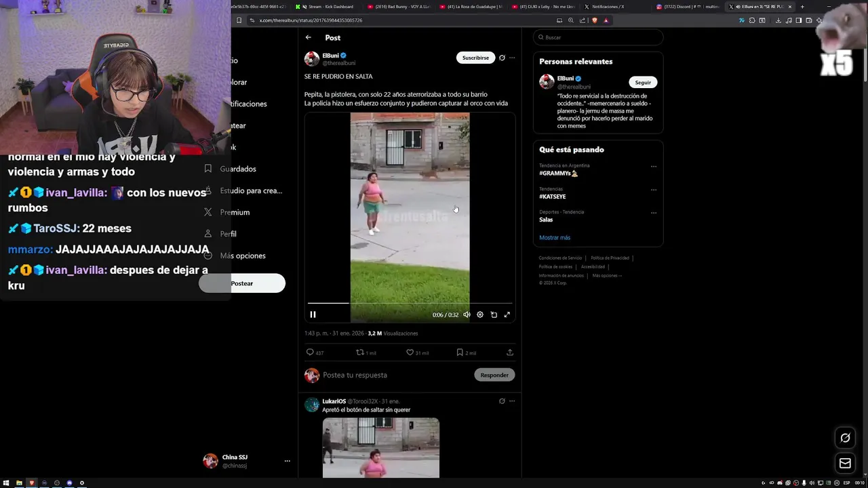868x488 pixels.
Task: Open the LukariOS reply image thumbnail
Action: click(381, 448)
